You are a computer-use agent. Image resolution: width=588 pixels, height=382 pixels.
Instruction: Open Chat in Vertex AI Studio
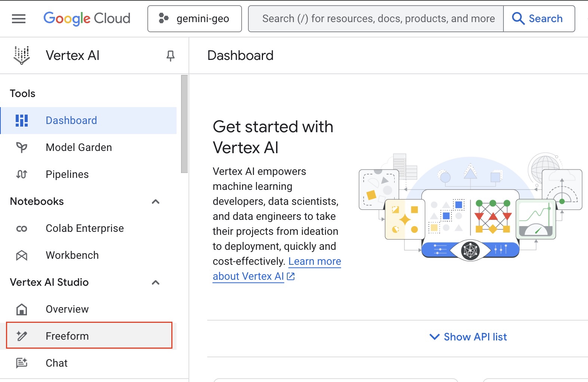89,363
